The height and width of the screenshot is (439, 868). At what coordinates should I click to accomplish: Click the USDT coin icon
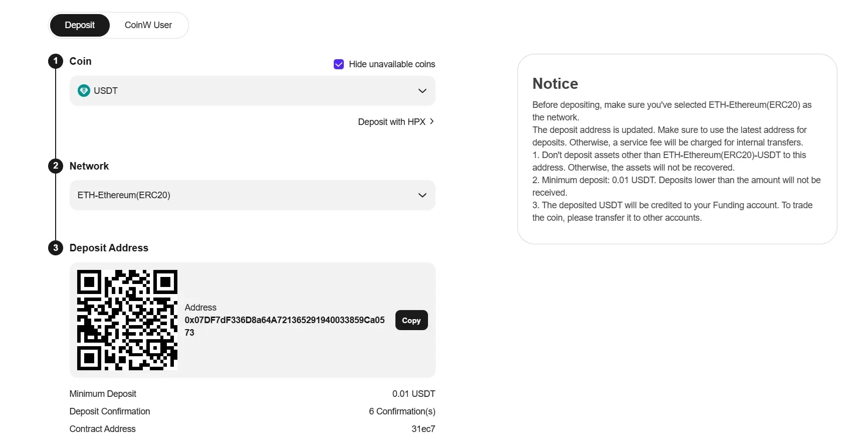coord(84,91)
